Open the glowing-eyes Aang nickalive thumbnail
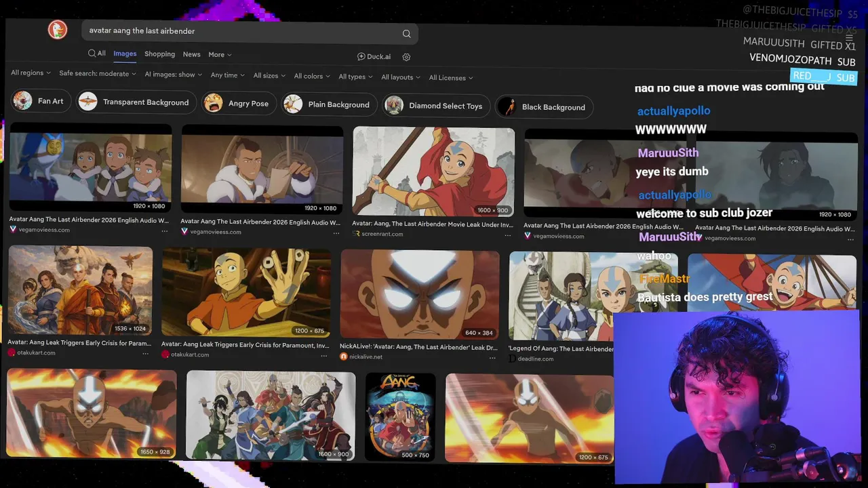The width and height of the screenshot is (868, 488). click(420, 295)
